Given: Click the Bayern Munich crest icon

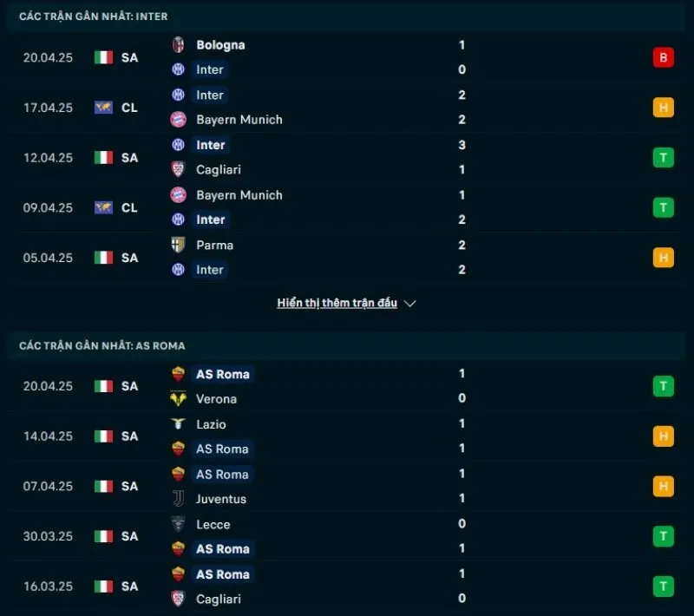Looking at the screenshot, I should 180,120.
